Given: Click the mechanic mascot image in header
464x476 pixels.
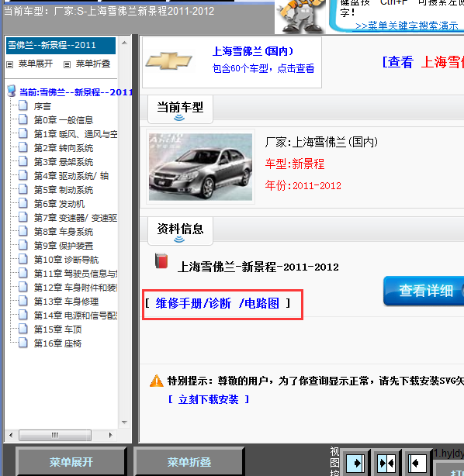Looking at the screenshot, I should pos(300,16).
